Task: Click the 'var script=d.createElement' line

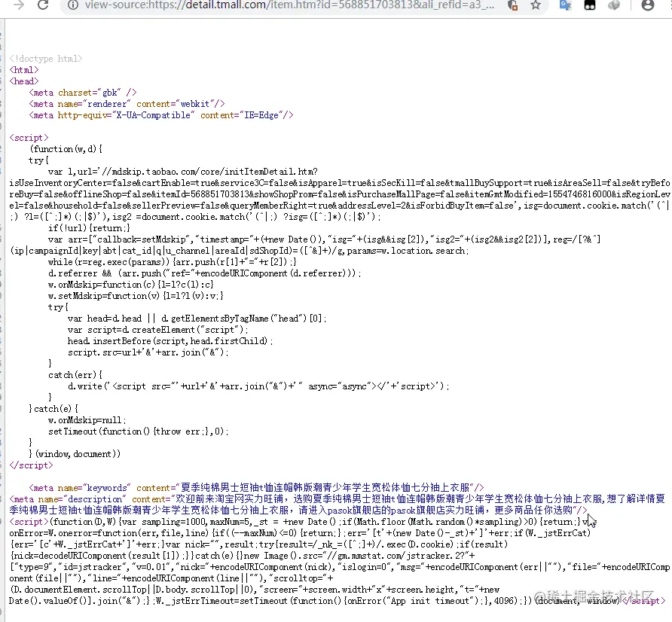Action: pyautogui.click(x=157, y=329)
